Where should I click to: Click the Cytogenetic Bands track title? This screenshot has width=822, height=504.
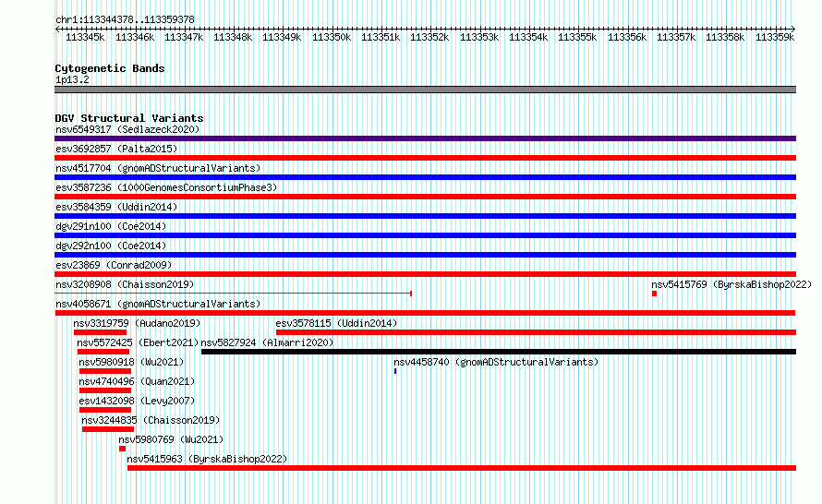(x=110, y=68)
